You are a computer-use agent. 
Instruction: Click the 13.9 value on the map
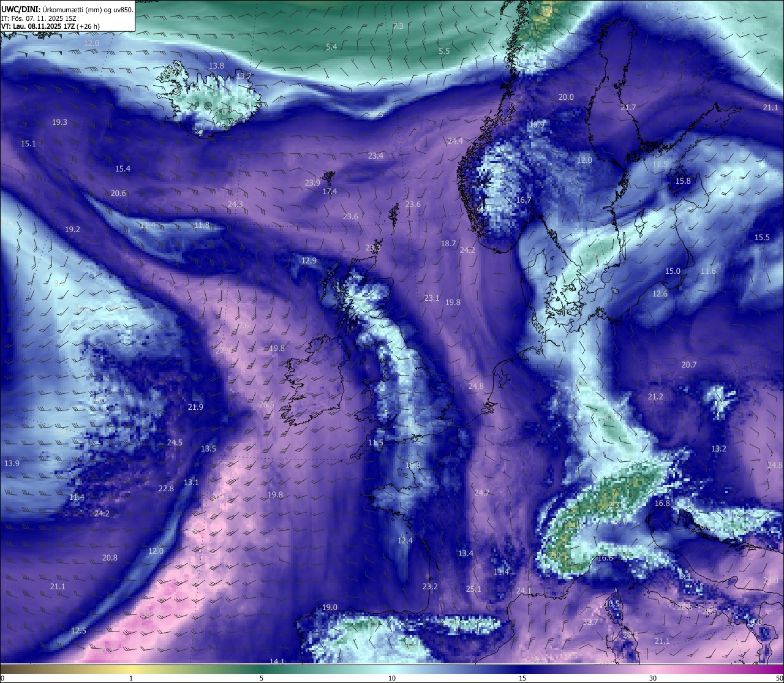pyautogui.click(x=12, y=464)
